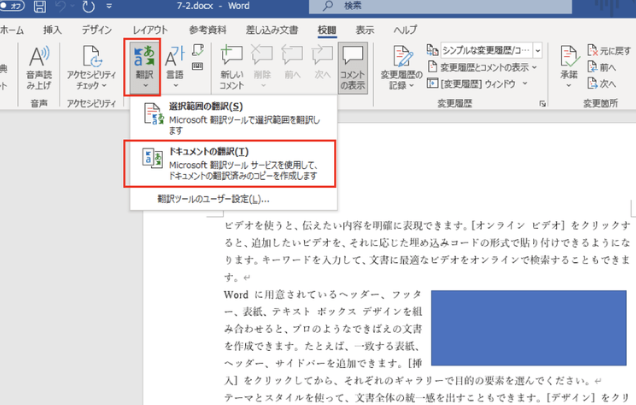
Task: Open the 変更履歴 group dialog launcher
Action: (x=542, y=104)
